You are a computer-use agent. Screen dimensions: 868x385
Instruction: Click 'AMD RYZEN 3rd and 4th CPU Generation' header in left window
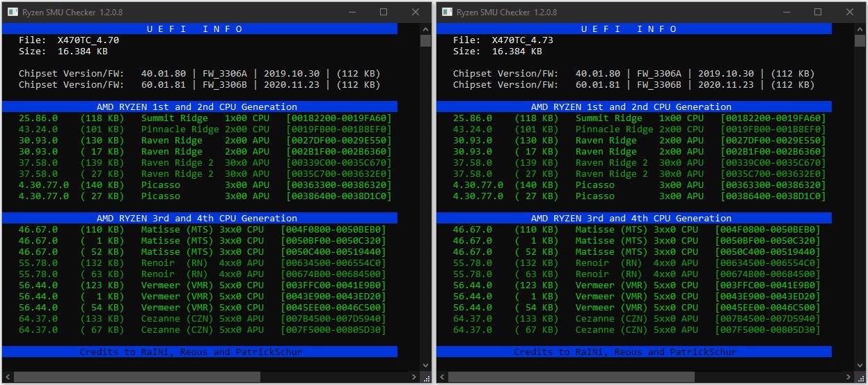click(x=200, y=218)
